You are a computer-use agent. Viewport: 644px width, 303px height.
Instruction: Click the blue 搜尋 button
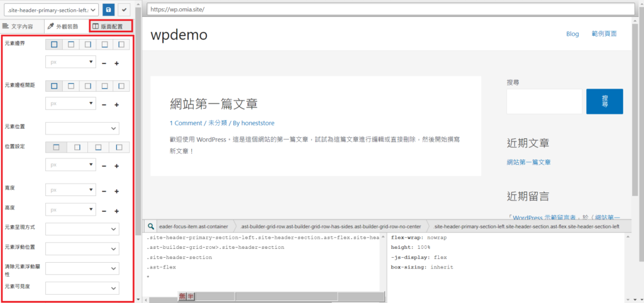[604, 101]
